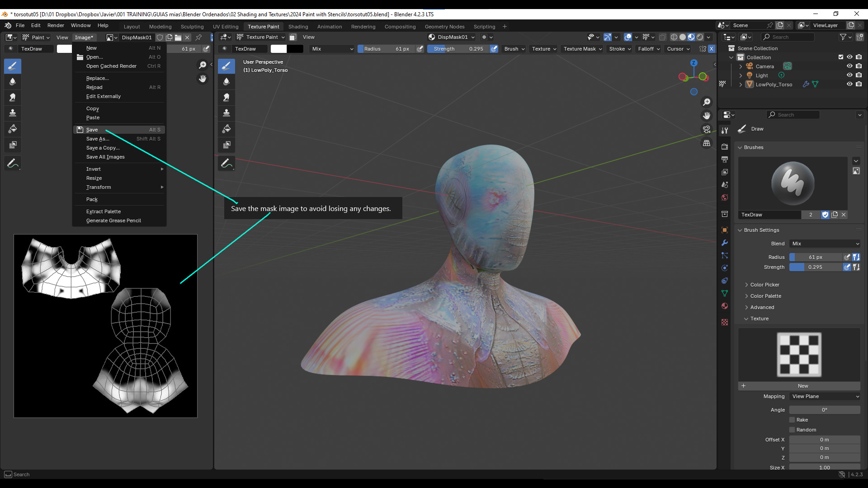
Task: Open the View Layer properties tab
Action: coord(725,172)
